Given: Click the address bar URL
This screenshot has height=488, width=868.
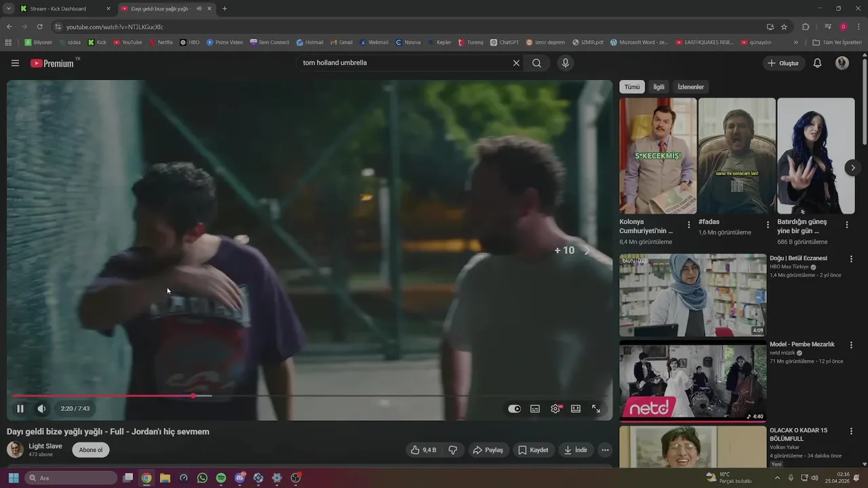Looking at the screenshot, I should tap(115, 27).
